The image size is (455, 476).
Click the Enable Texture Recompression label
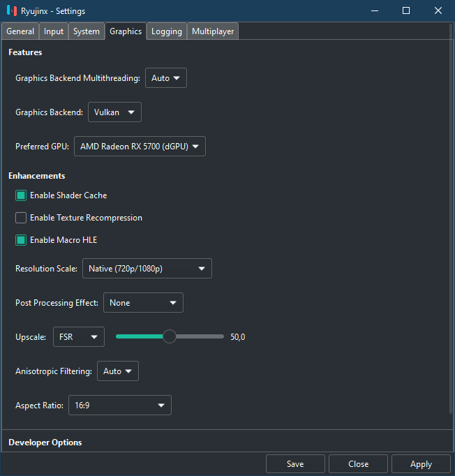click(x=87, y=218)
